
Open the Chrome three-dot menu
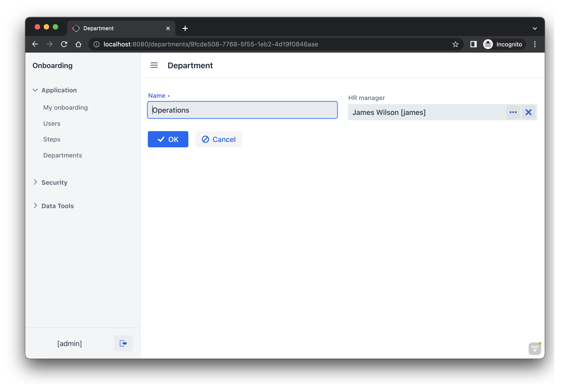tap(535, 44)
